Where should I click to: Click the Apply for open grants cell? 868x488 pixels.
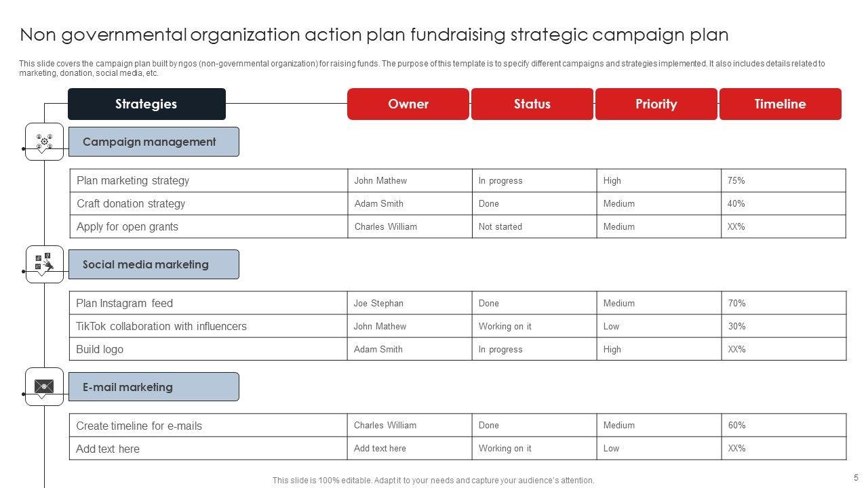pos(127,226)
